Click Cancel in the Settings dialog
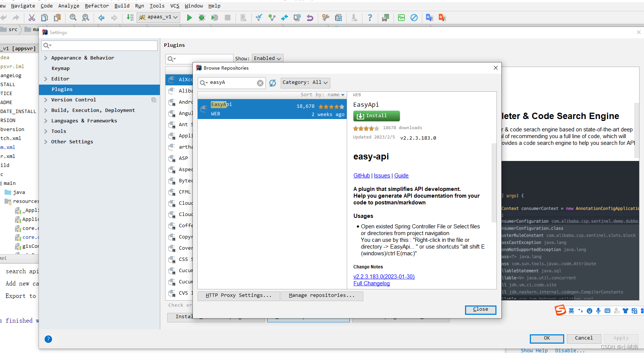This screenshot has height=353, width=644. pyautogui.click(x=584, y=338)
